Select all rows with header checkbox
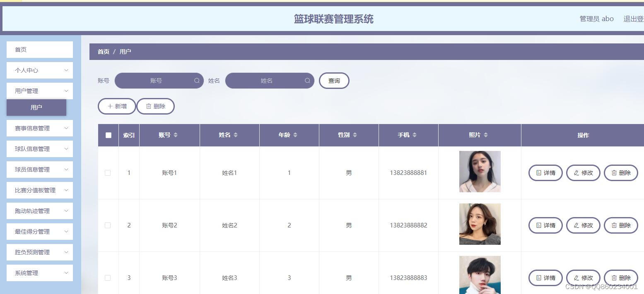644x294 pixels. (109, 135)
